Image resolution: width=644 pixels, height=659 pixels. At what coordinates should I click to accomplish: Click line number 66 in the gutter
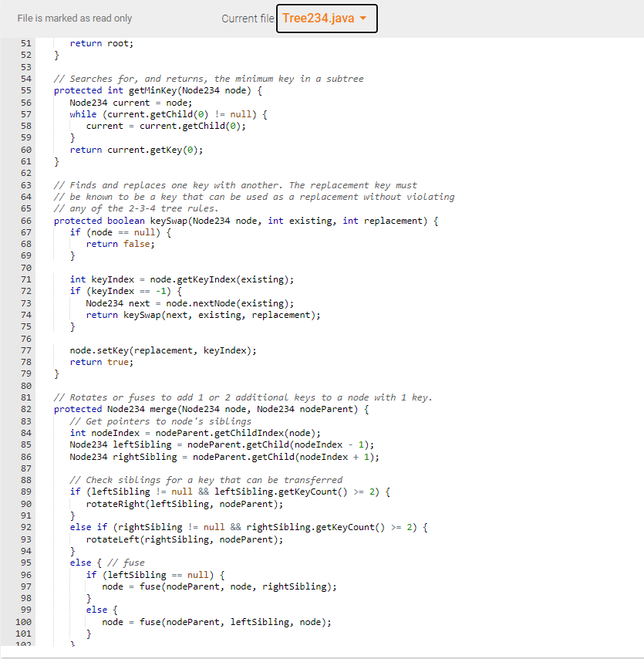point(25,220)
